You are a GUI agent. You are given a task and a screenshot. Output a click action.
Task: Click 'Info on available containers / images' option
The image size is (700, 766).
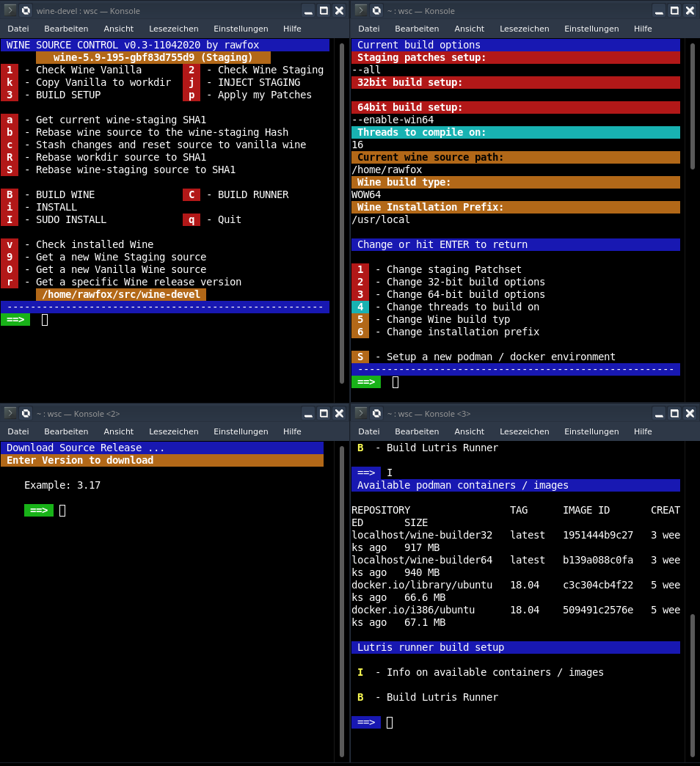coord(495,672)
